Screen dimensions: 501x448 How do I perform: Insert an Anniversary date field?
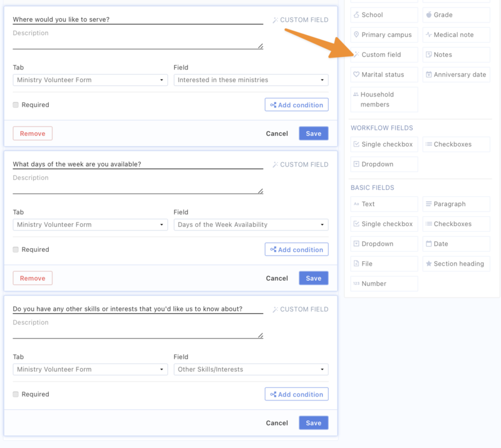(455, 75)
